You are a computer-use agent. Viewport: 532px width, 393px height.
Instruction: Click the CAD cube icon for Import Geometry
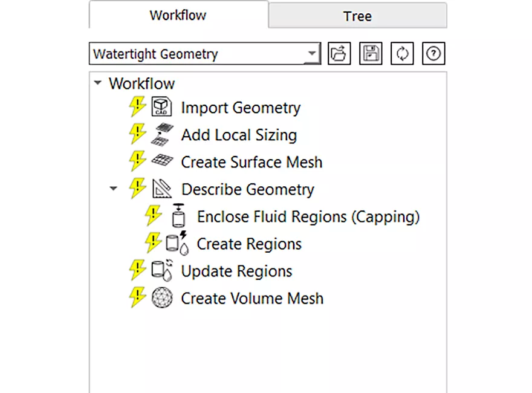pyautogui.click(x=161, y=107)
